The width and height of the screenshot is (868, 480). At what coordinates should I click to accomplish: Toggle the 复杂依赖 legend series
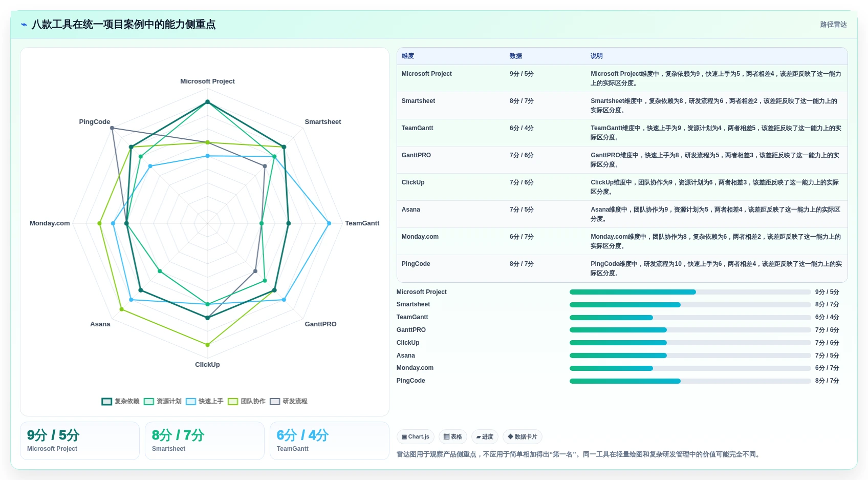pos(120,401)
